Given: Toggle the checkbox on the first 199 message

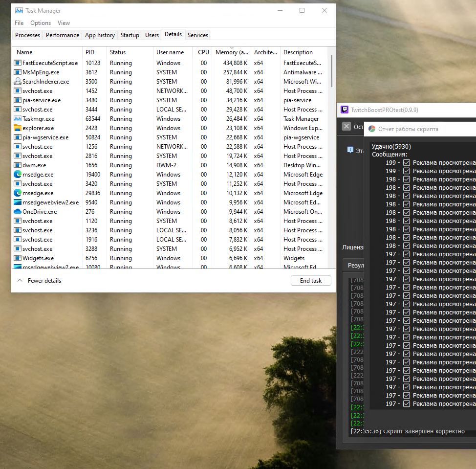Looking at the screenshot, I should [x=406, y=163].
